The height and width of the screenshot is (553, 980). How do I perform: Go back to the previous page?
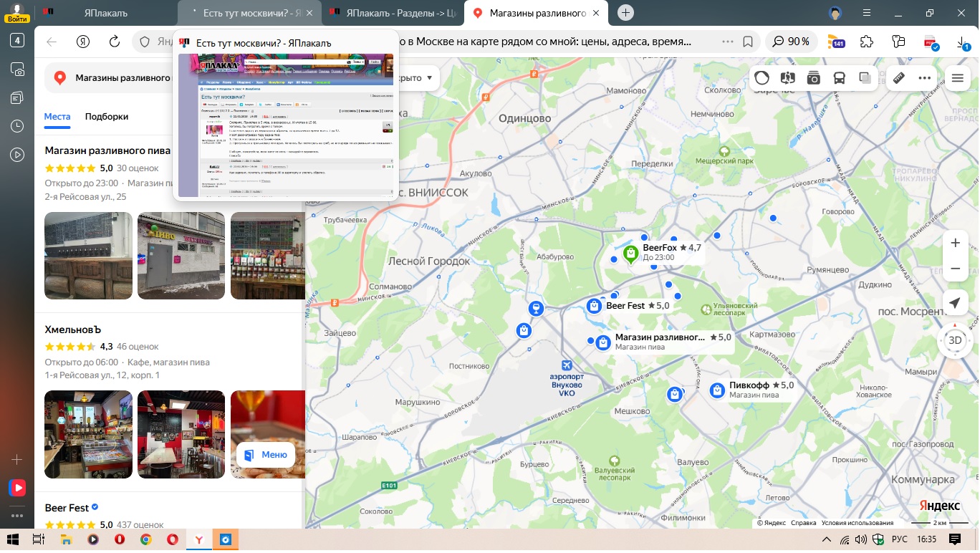click(52, 42)
